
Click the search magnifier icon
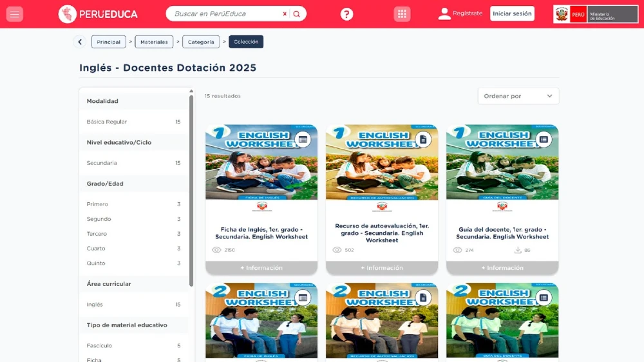point(296,14)
